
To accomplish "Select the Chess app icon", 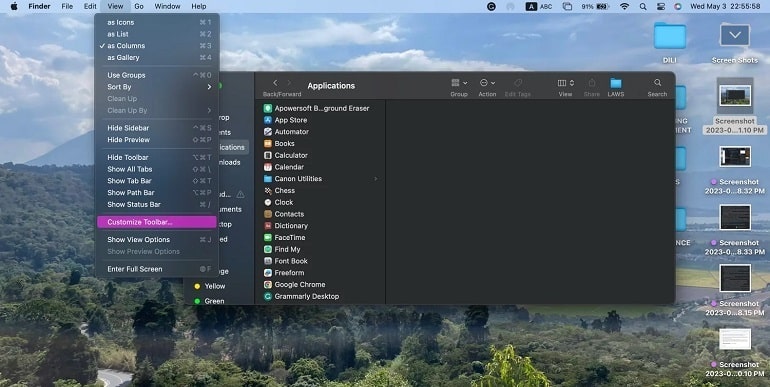I will coord(268,191).
